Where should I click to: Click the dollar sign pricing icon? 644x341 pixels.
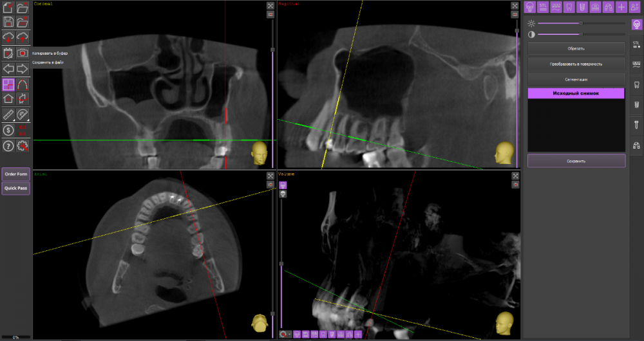[8, 131]
